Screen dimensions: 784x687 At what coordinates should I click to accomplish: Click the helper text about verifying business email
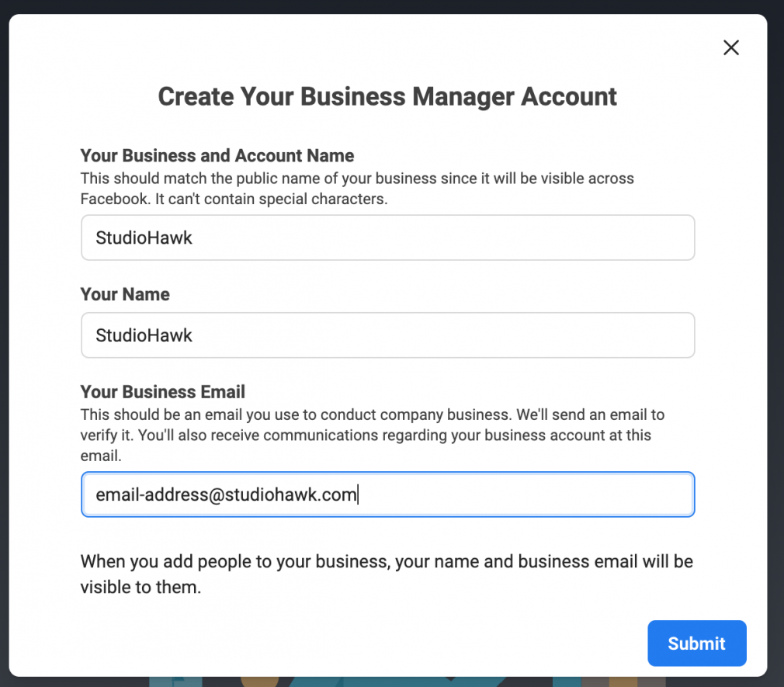pyautogui.click(x=373, y=435)
